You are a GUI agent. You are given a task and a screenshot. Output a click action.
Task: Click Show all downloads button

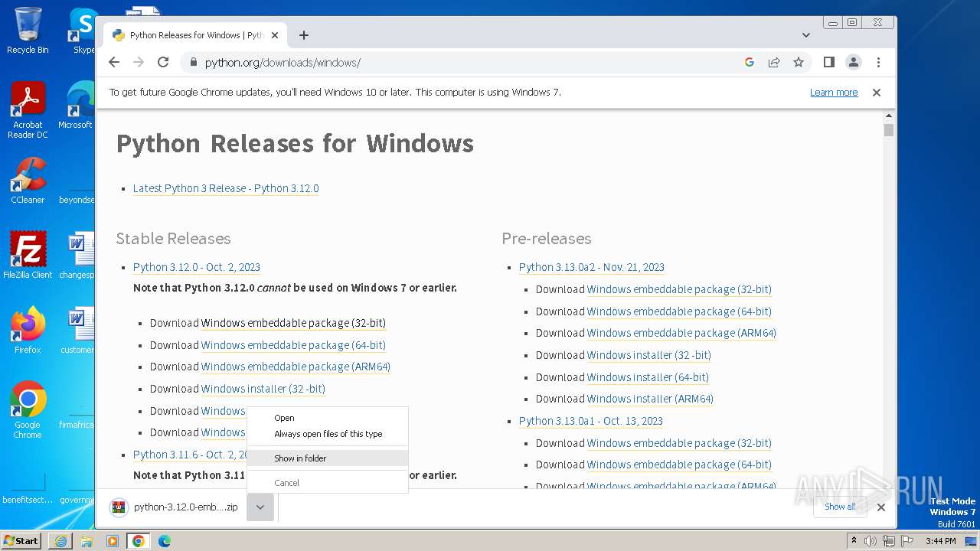840,507
